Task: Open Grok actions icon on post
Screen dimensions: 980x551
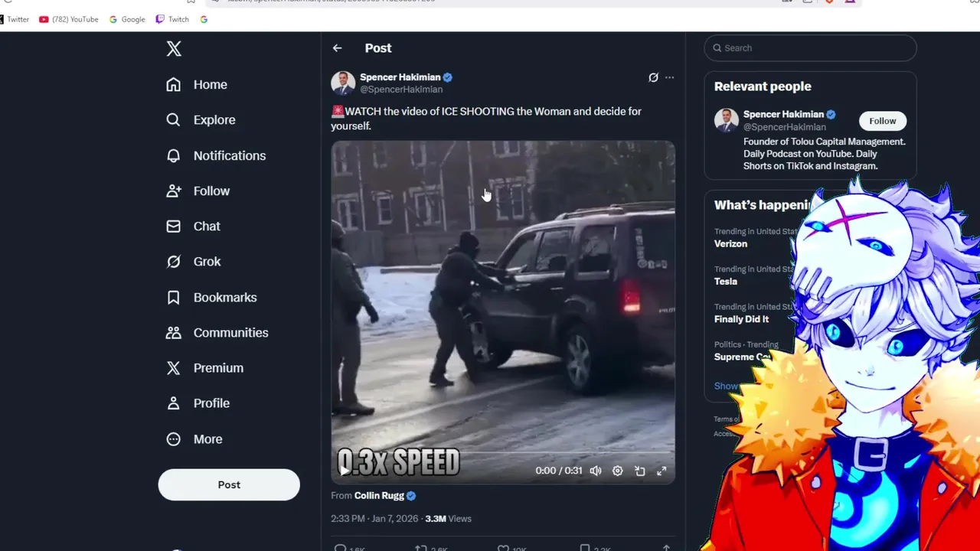Action: tap(653, 77)
